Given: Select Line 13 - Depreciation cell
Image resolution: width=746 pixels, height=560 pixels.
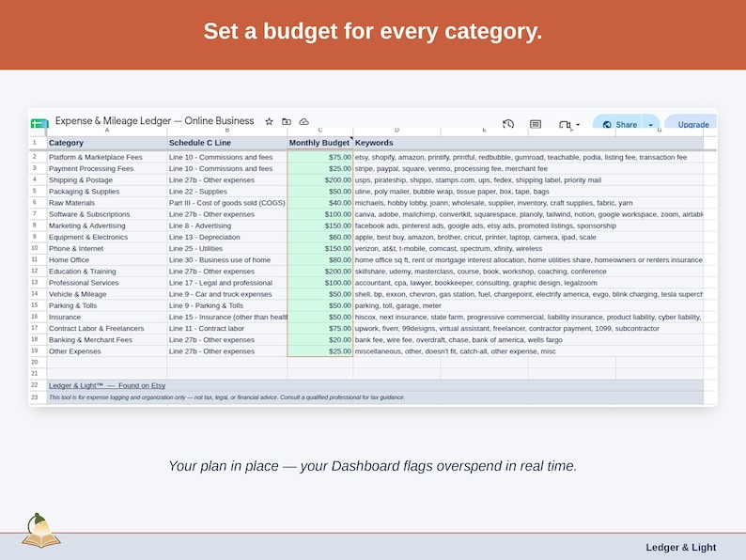Looking at the screenshot, I should pyautogui.click(x=227, y=237).
